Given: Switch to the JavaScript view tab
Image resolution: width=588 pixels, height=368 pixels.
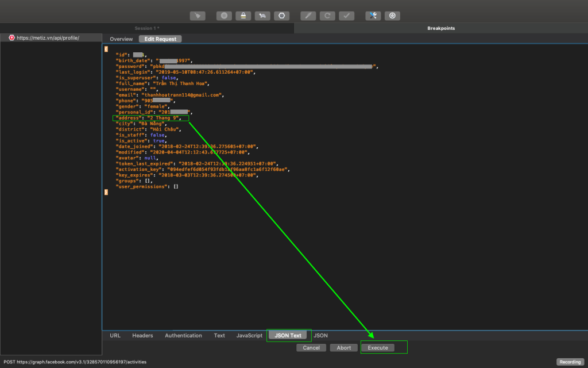Looking at the screenshot, I should 249,335.
